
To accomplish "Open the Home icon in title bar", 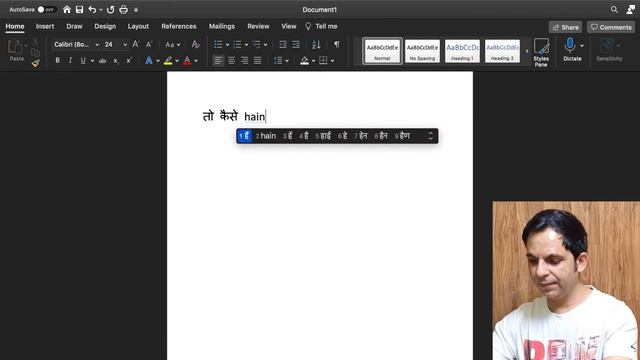I will (67, 9).
